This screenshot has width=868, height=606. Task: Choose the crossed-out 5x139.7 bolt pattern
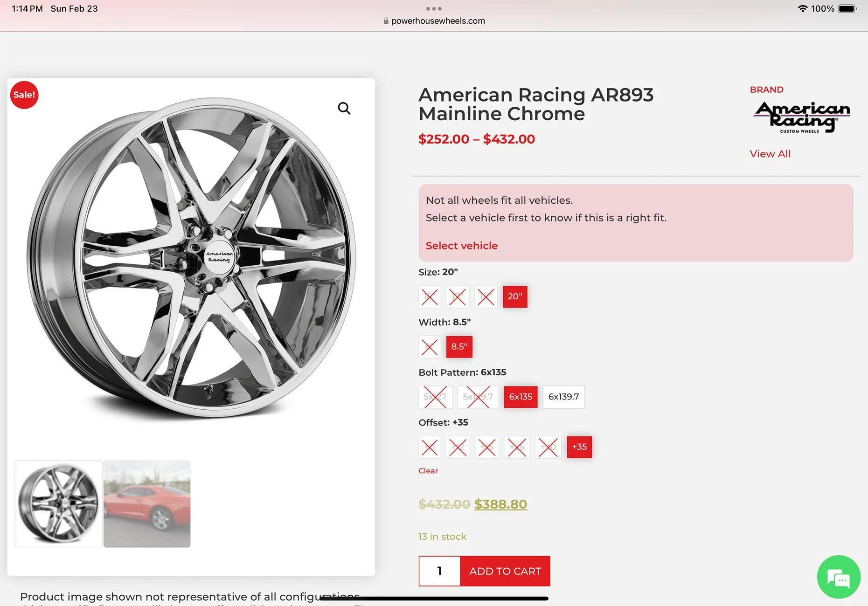tap(478, 397)
